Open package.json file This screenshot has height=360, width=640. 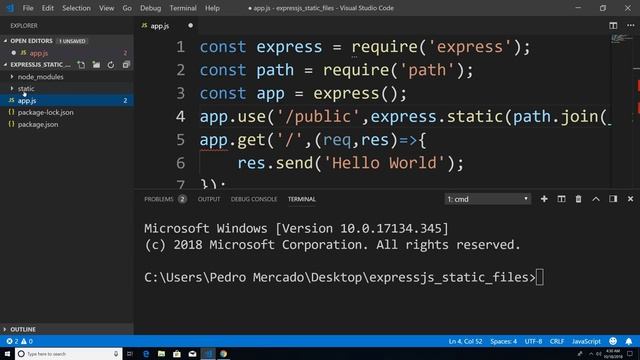38,124
